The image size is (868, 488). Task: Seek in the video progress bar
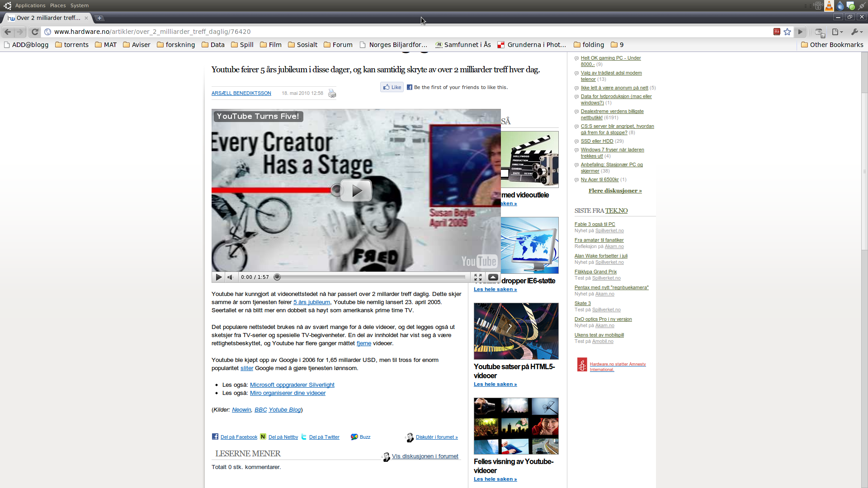tap(371, 277)
